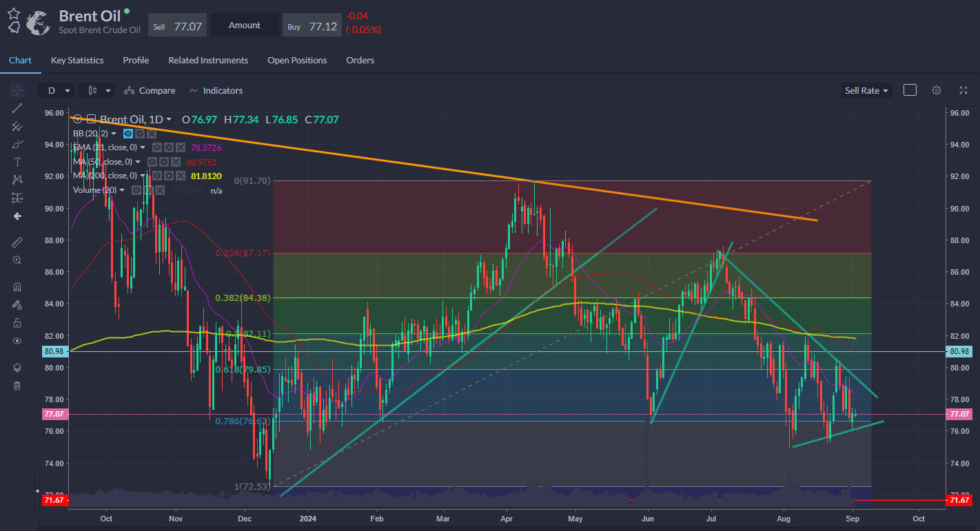
Task: Click the trash icon to remove drawings
Action: coord(17,386)
